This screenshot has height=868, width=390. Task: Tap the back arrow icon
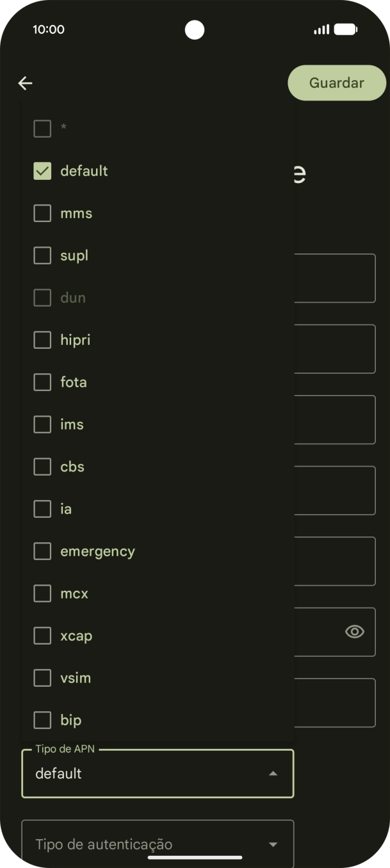point(25,83)
